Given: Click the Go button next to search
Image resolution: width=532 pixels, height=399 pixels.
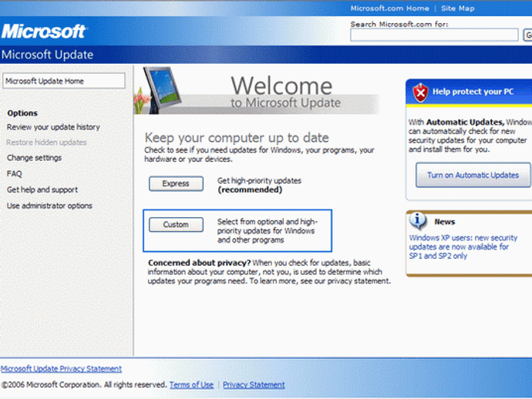Looking at the screenshot, I should point(528,35).
